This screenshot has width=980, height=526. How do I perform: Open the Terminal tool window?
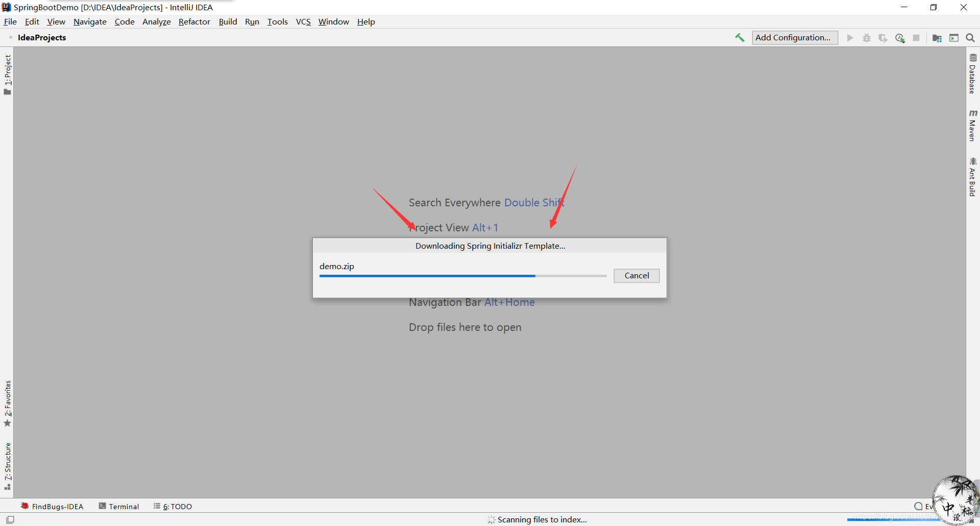click(x=119, y=506)
